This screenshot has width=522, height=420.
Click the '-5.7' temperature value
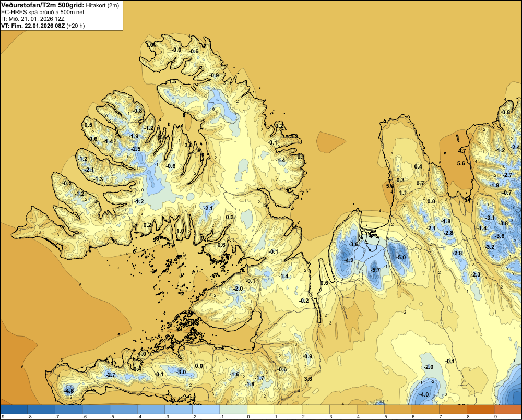pos(375,270)
